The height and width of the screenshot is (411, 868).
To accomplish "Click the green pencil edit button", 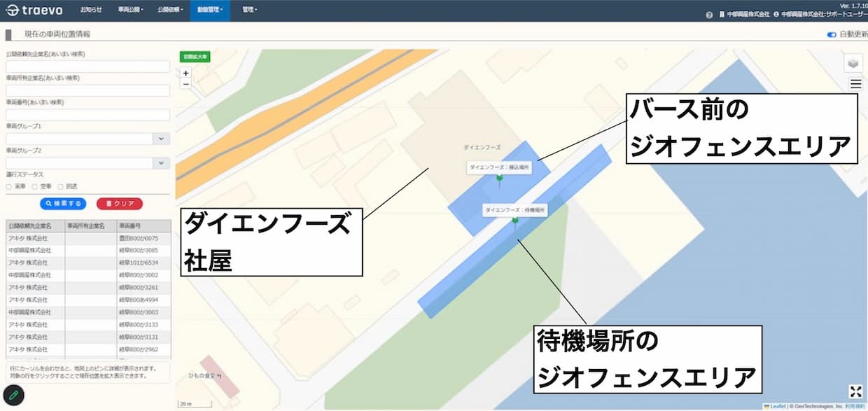I will (x=13, y=396).
